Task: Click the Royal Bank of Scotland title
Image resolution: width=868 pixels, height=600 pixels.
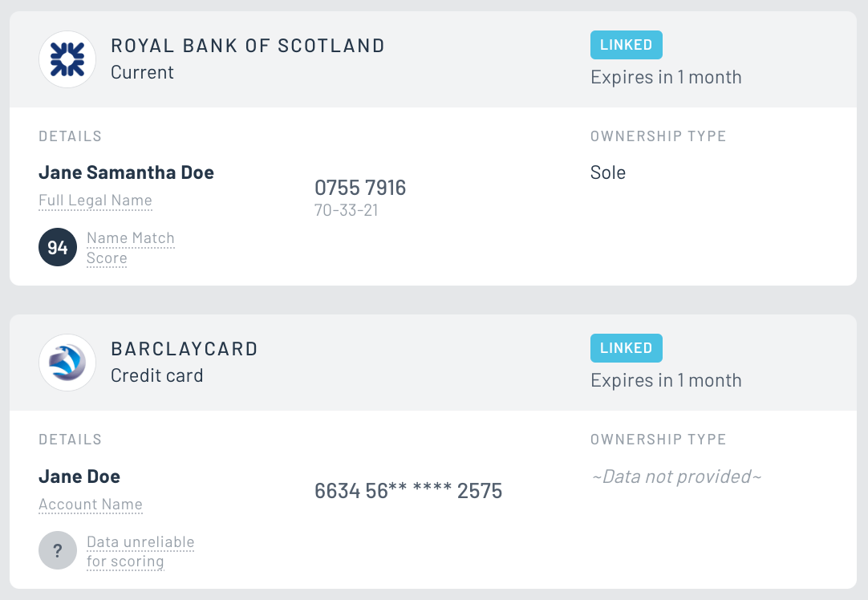Action: point(248,46)
